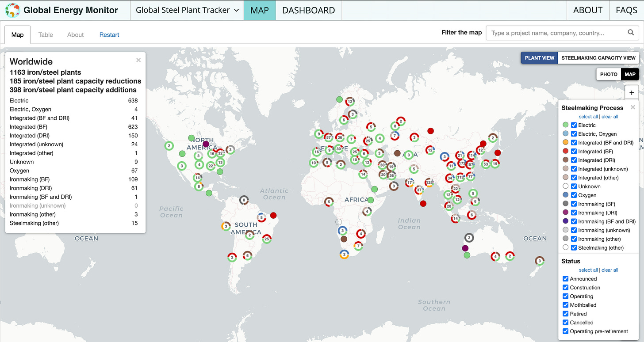Image resolution: width=644 pixels, height=342 pixels.
Task: Click clear all under Status
Action: pos(610,270)
